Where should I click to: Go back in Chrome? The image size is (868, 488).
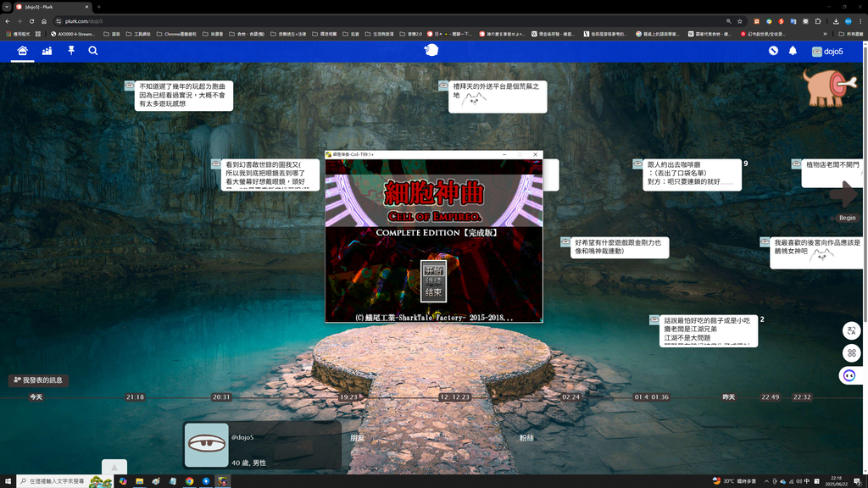(x=7, y=21)
